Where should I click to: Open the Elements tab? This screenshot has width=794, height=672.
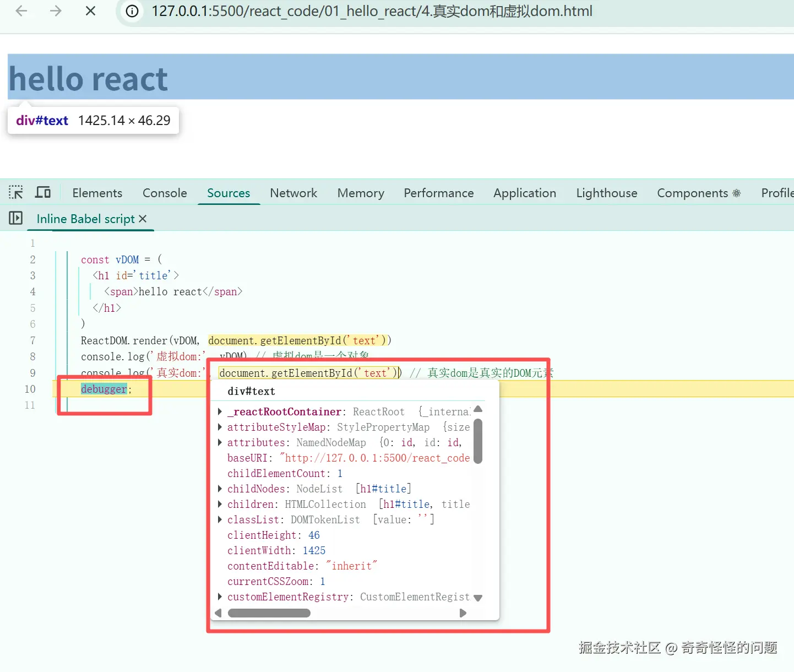(x=97, y=193)
